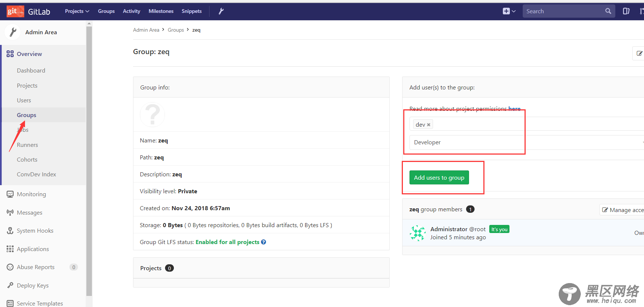Click the Add users to group button
The height and width of the screenshot is (307, 644).
pos(439,177)
